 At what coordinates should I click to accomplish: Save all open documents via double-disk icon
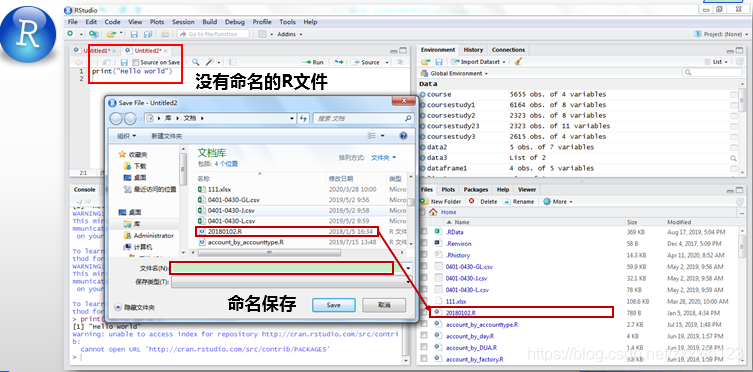148,34
